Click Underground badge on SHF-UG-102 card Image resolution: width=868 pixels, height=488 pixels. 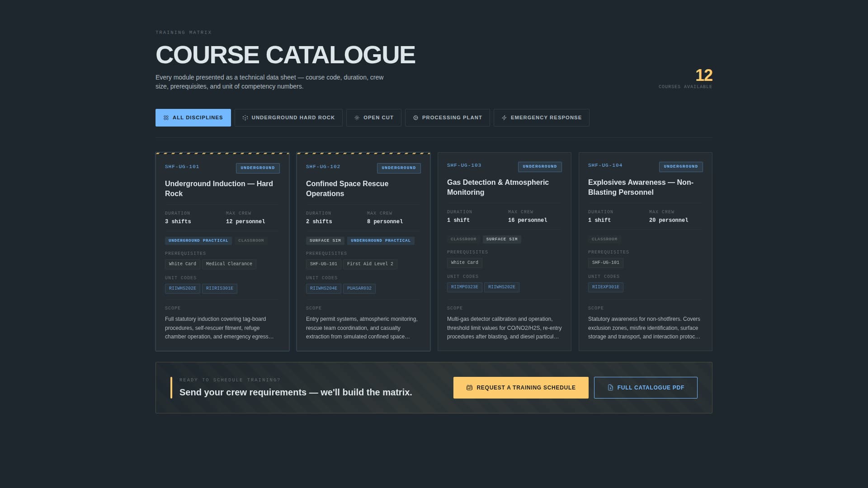coord(399,168)
